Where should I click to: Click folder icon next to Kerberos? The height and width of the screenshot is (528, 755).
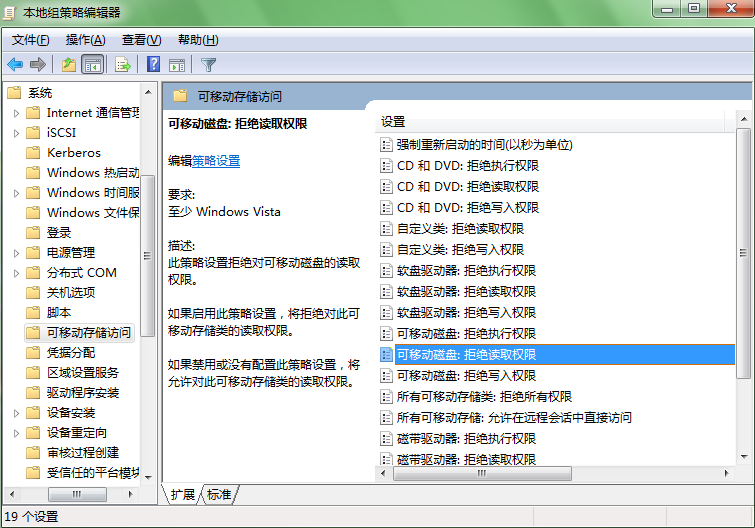click(33, 153)
